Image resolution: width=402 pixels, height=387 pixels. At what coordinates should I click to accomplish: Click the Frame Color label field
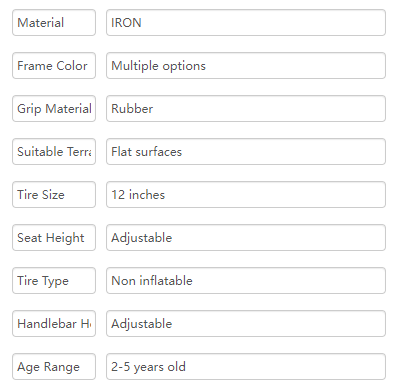click(54, 66)
